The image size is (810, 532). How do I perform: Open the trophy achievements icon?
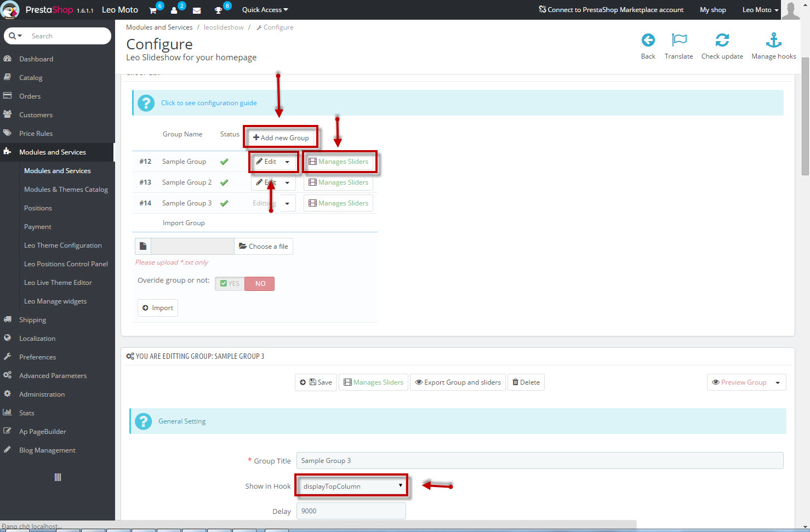(218, 10)
